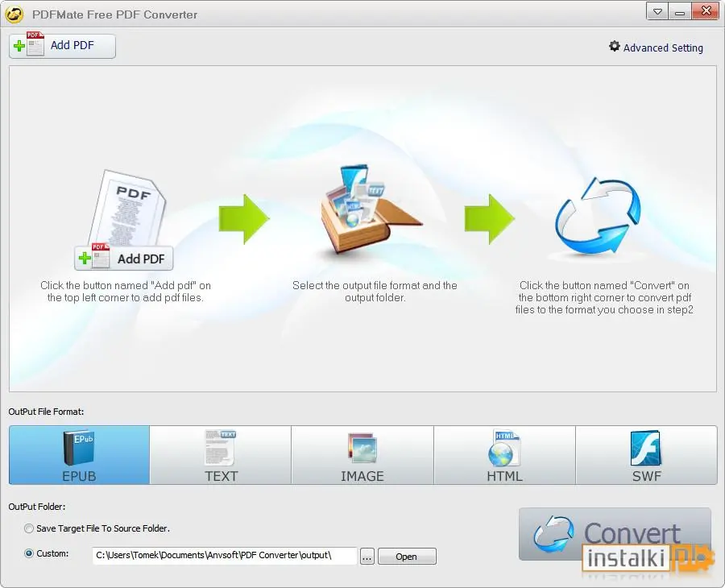Open the output folder
This screenshot has height=588, width=725.
pyautogui.click(x=407, y=557)
